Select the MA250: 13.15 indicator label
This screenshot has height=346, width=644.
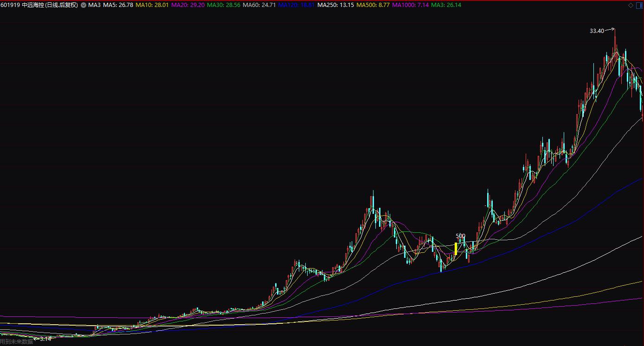[335, 5]
